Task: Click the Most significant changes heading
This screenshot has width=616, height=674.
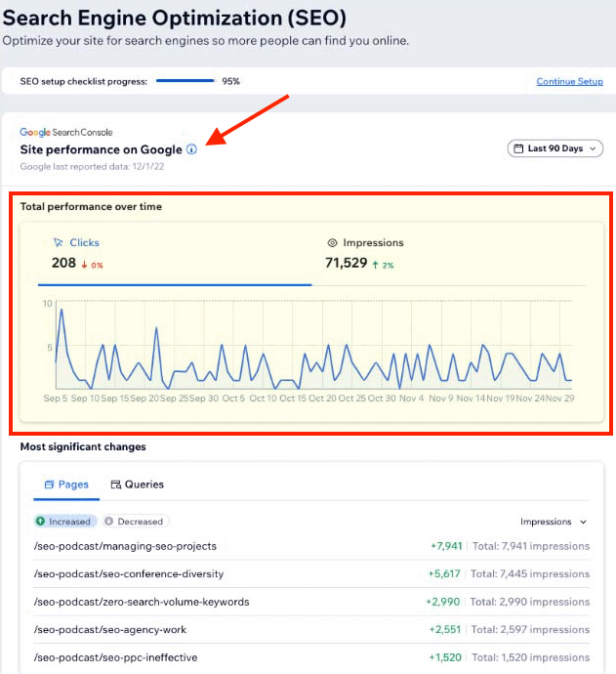Action: 83,447
